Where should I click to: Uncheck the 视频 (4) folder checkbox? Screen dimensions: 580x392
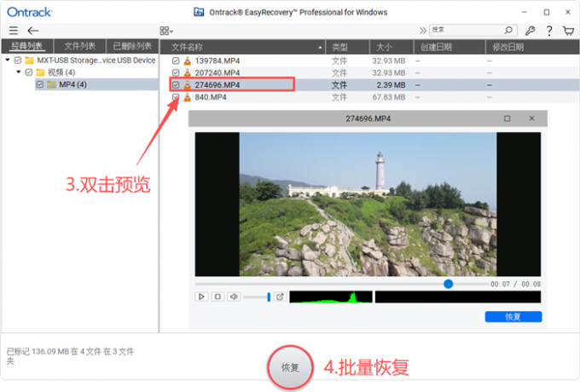coord(29,72)
